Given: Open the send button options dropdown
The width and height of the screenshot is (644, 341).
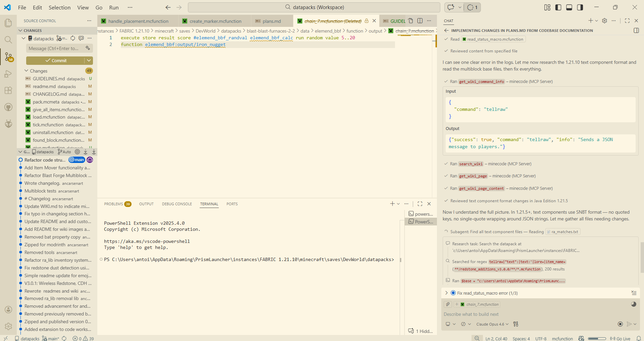Looking at the screenshot, I should coord(635,324).
